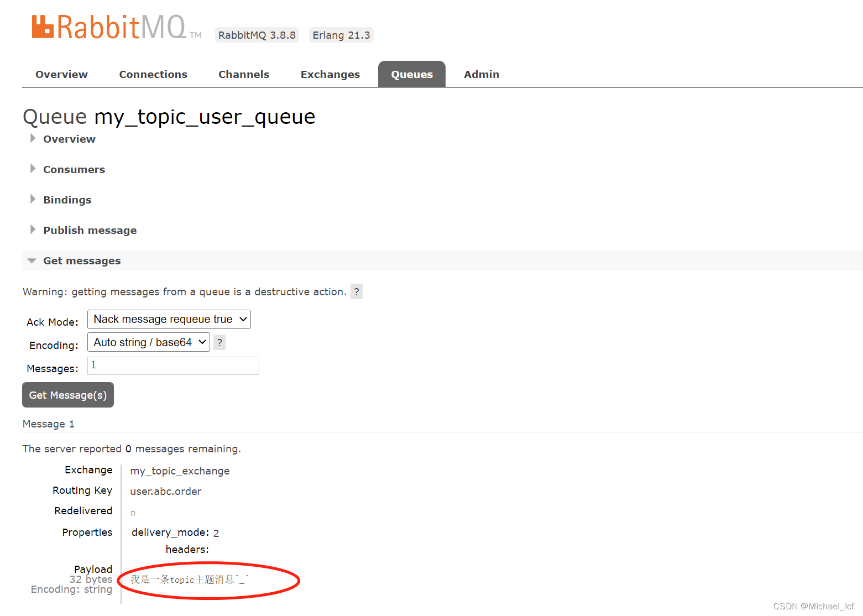The width and height of the screenshot is (863, 616).
Task: Select the Queues tab
Action: coord(412,74)
